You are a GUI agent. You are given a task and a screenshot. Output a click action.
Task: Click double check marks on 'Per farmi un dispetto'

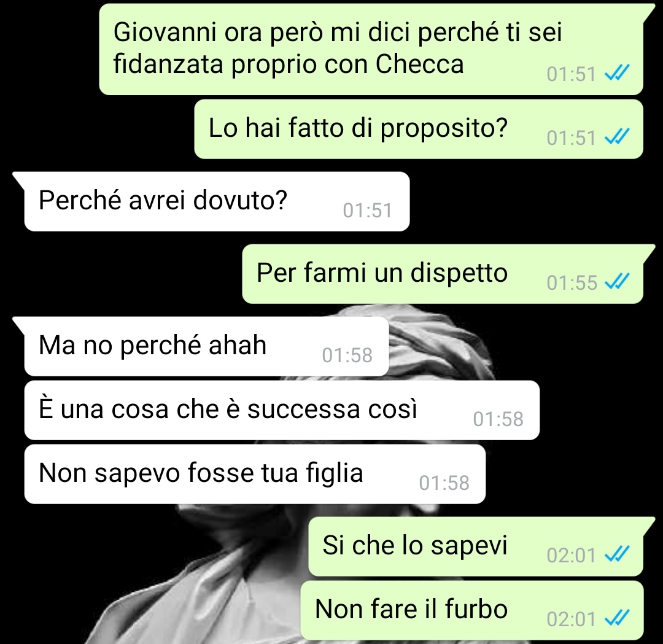[617, 282]
